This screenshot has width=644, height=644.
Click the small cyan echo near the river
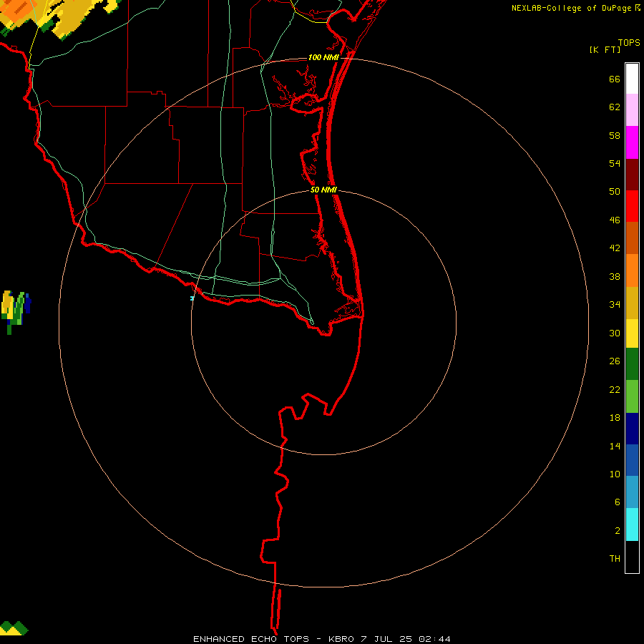click(x=192, y=298)
